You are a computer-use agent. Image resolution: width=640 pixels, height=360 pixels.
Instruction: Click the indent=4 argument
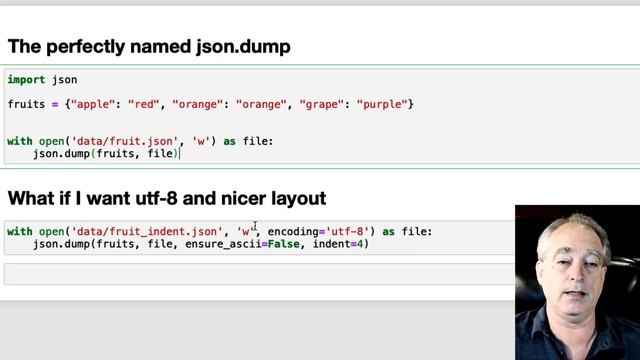click(338, 244)
